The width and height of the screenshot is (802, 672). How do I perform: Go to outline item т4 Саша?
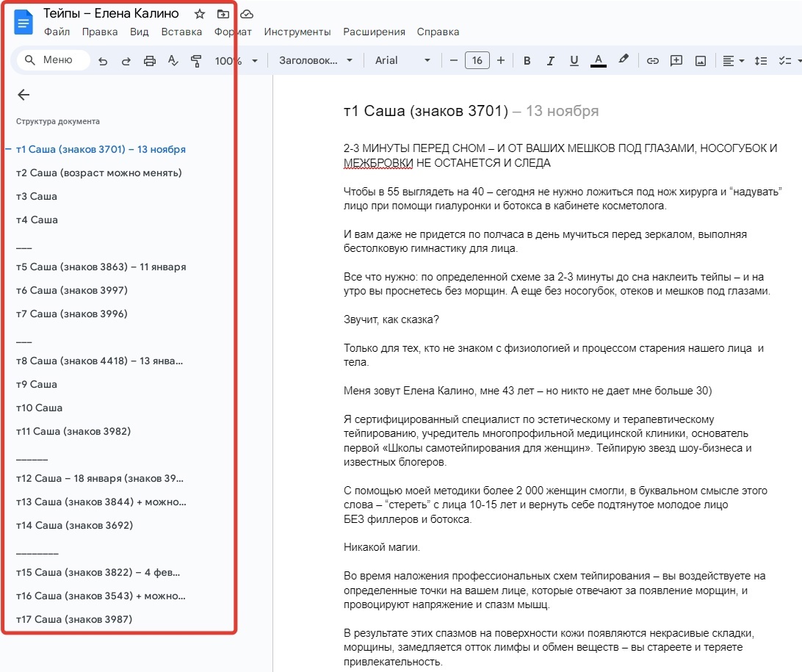[37, 220]
